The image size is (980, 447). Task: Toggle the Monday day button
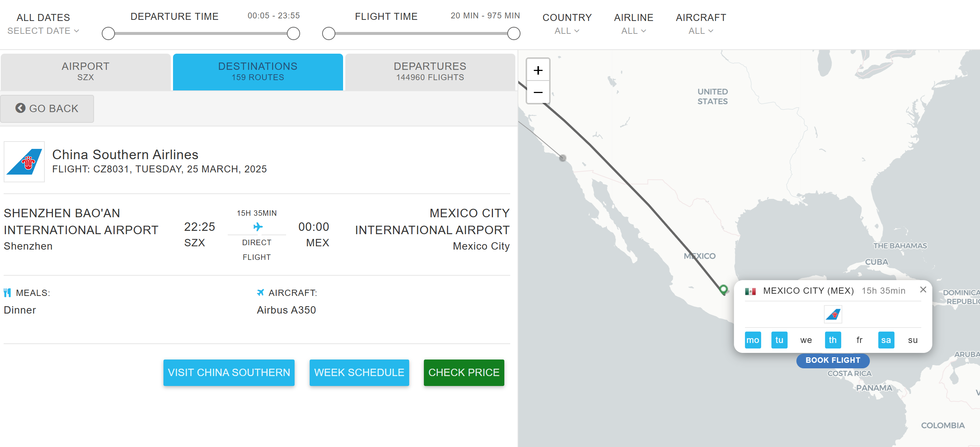click(753, 340)
